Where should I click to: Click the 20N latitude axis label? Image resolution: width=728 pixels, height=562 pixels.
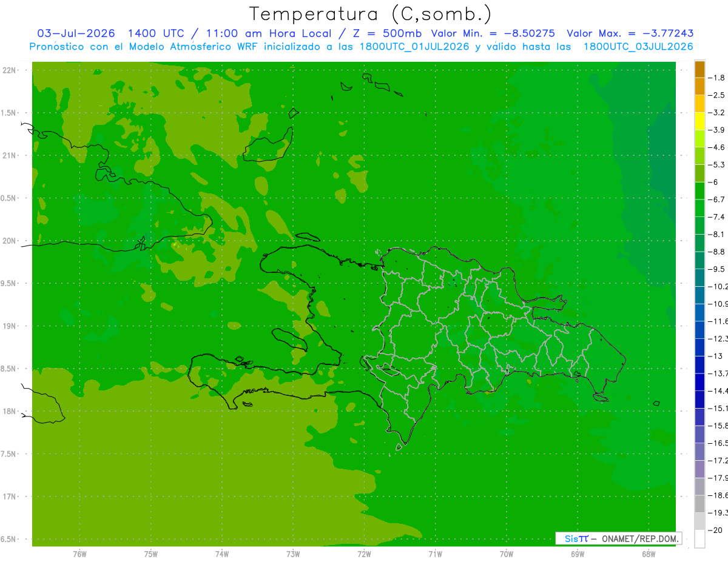point(10,241)
